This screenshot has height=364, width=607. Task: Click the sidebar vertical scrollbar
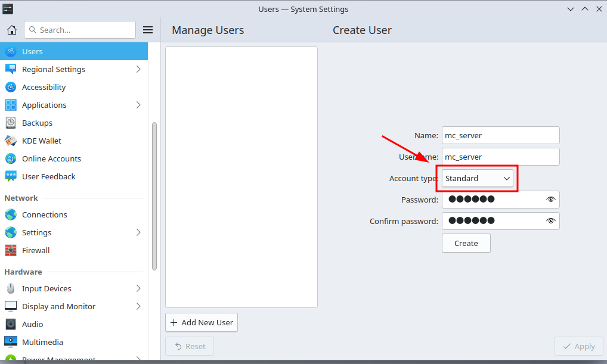click(154, 197)
